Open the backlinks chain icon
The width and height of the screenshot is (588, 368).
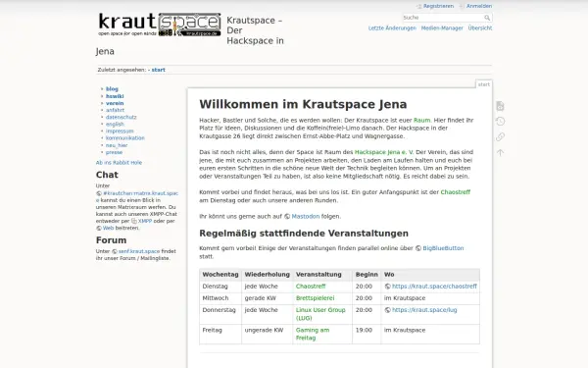click(x=500, y=136)
